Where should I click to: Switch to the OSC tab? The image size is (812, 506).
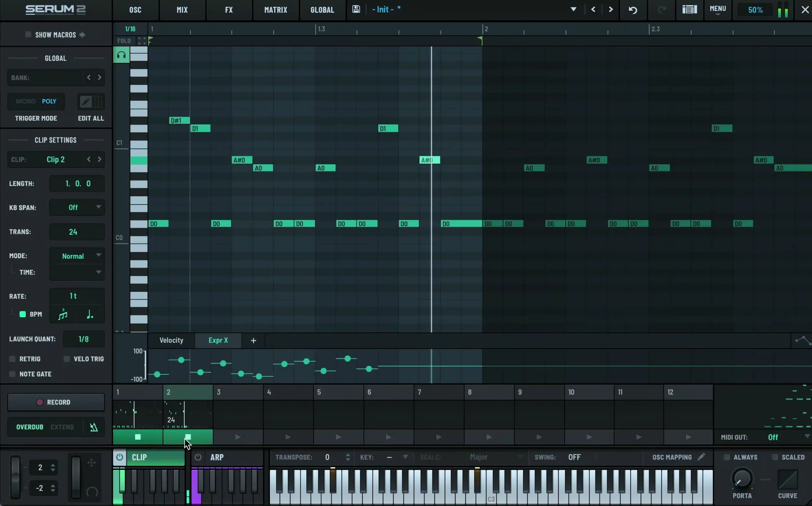[x=135, y=10]
